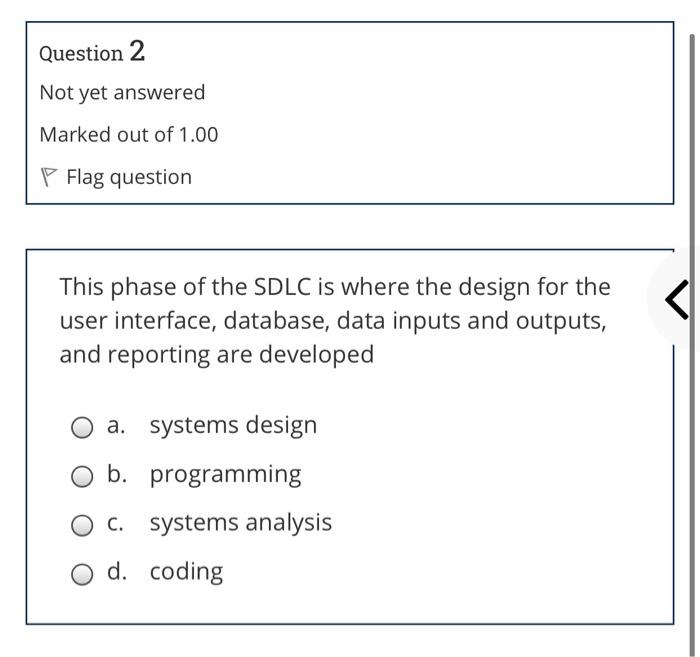Select the radio button for option a
This screenshot has width=700, height=657.
coord(82,427)
